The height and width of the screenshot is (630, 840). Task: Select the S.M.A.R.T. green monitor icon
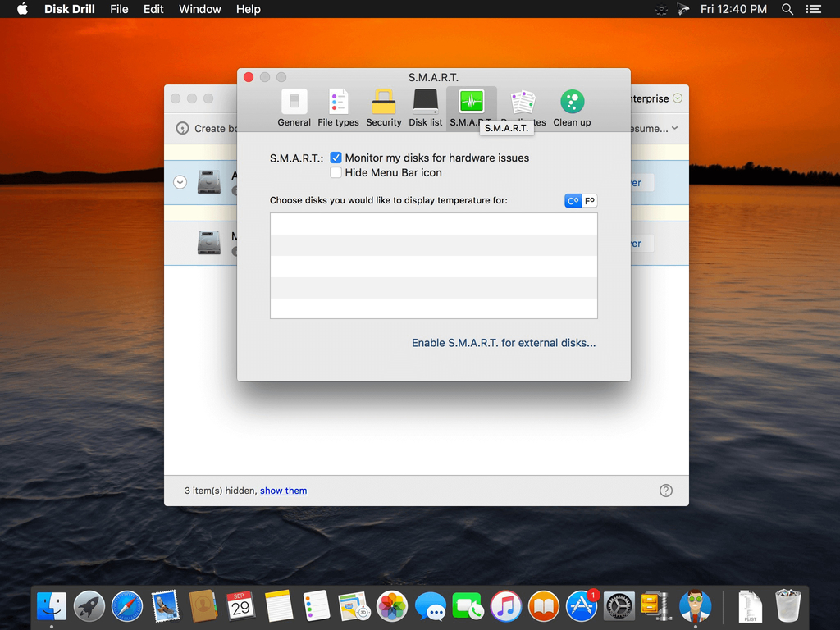(x=471, y=102)
